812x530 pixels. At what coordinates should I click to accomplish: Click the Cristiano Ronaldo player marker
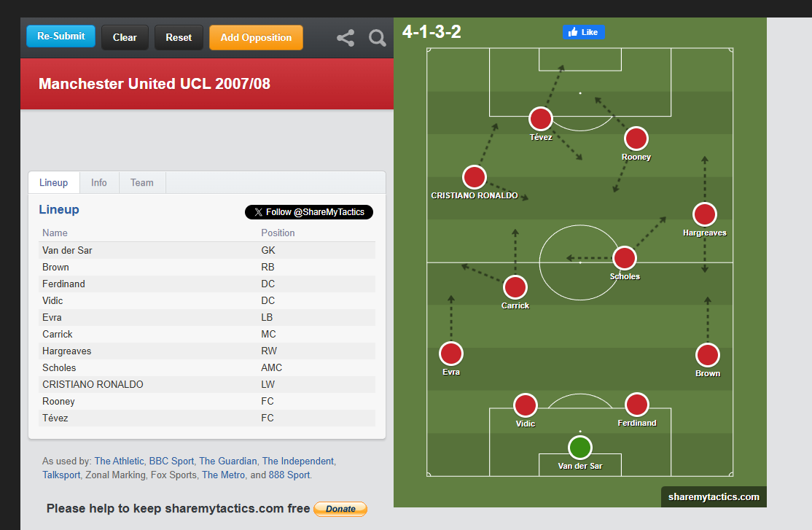474,177
